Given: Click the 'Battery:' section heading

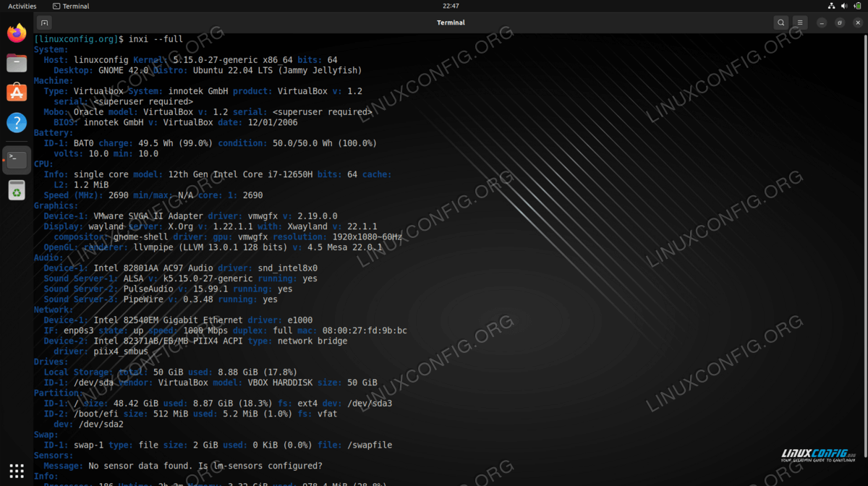Looking at the screenshot, I should [x=54, y=133].
